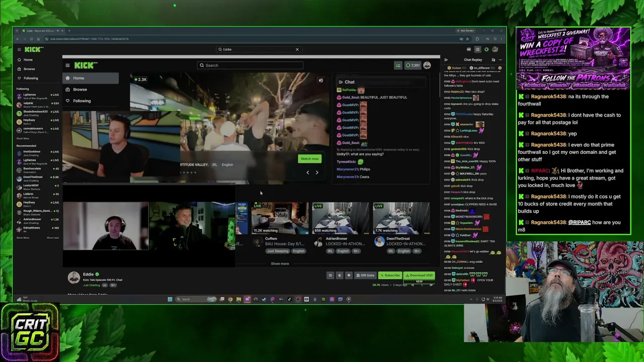Collapse the Chat Replay panel
The image size is (644, 362).
click(446, 60)
